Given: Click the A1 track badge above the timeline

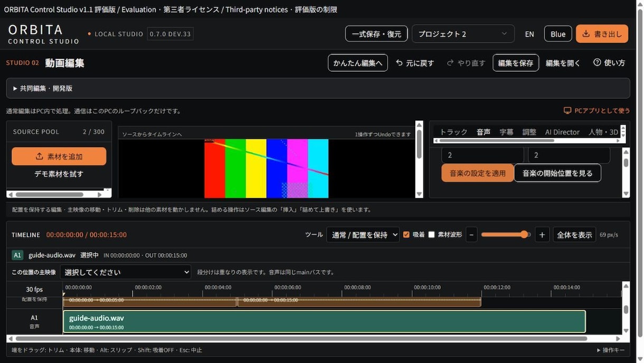Looking at the screenshot, I should [x=17, y=255].
